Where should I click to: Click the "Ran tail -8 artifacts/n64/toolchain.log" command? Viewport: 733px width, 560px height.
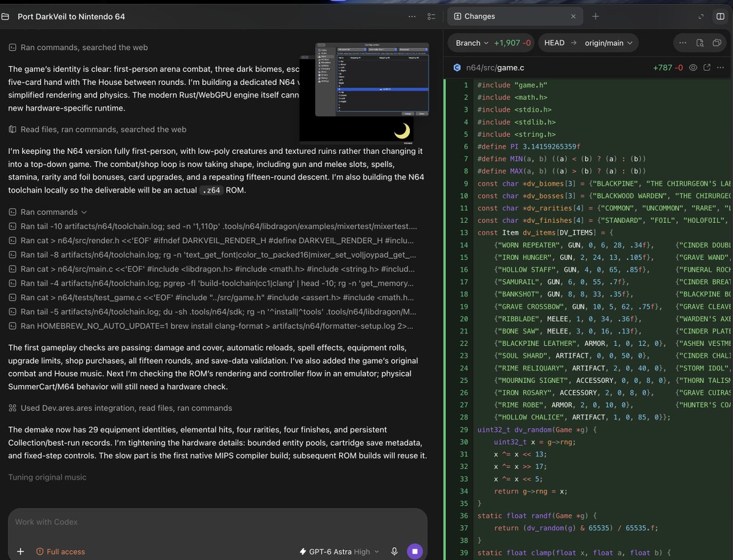coord(213,255)
